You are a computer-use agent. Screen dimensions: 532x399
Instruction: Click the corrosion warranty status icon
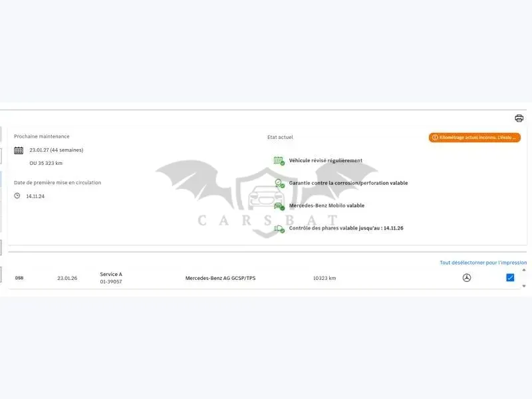279,184
